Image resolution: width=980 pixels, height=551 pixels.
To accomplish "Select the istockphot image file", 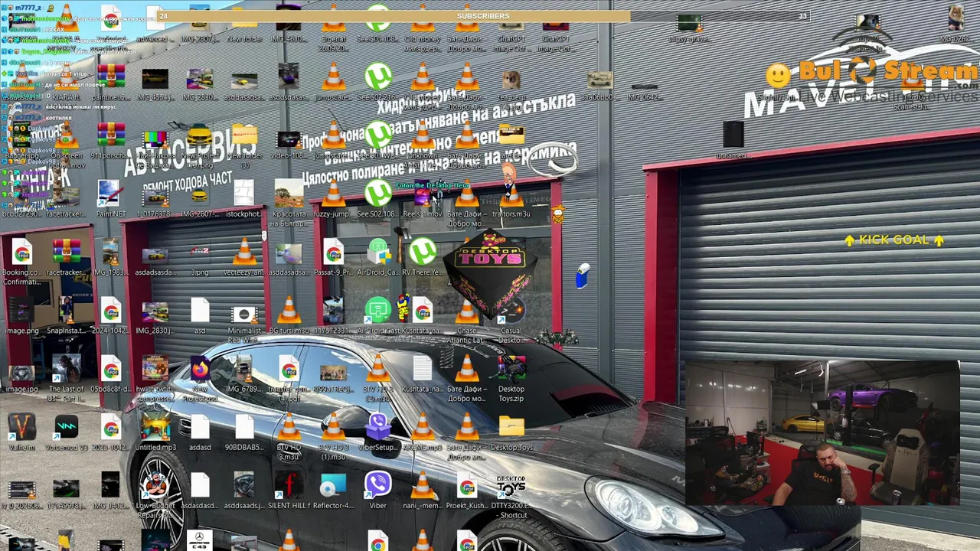I will (x=244, y=199).
